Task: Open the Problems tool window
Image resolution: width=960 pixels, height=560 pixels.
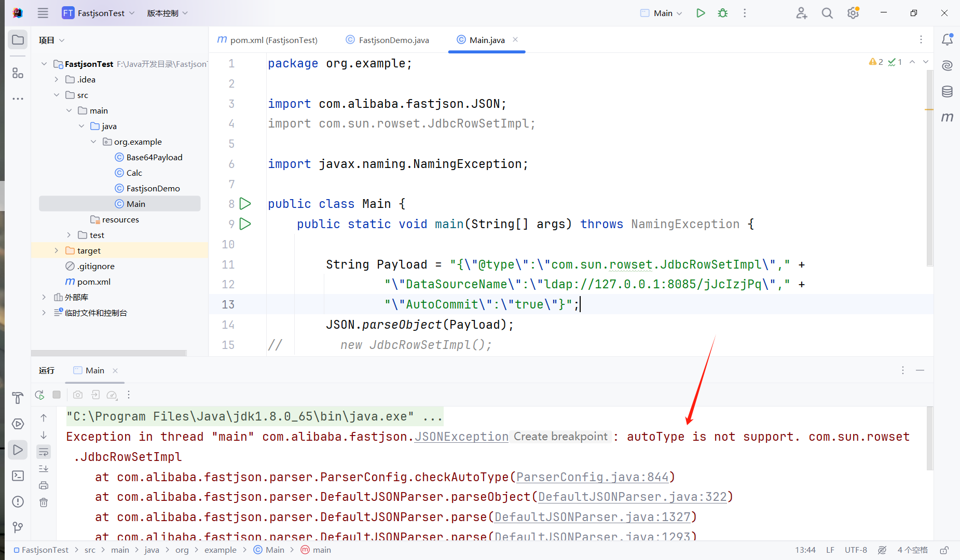Action: [18, 501]
